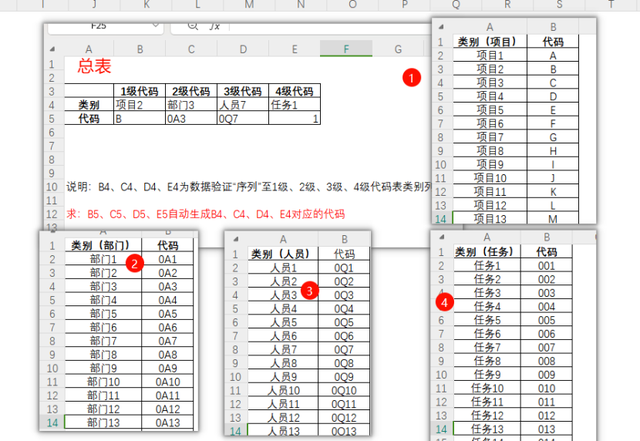Click 人员5 in the personnel table
The image size is (640, 441).
point(283,322)
